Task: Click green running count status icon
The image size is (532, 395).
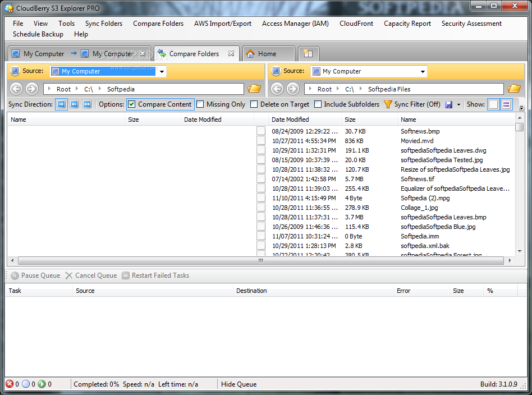Action: click(x=42, y=384)
